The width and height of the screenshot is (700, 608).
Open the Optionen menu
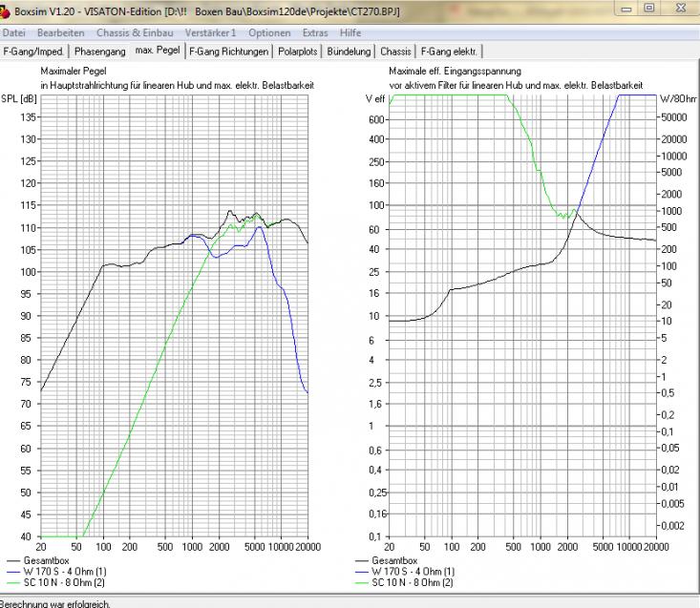[x=268, y=33]
